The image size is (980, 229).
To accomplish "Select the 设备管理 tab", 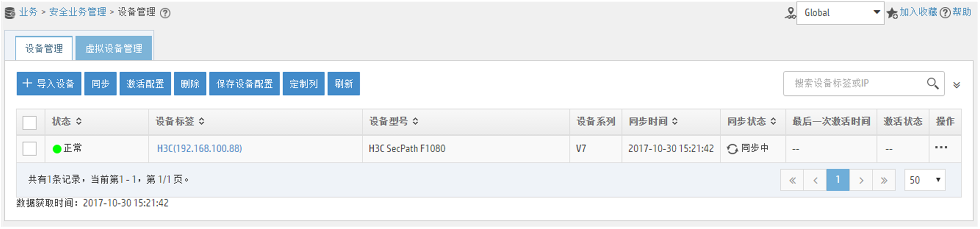I will point(44,48).
